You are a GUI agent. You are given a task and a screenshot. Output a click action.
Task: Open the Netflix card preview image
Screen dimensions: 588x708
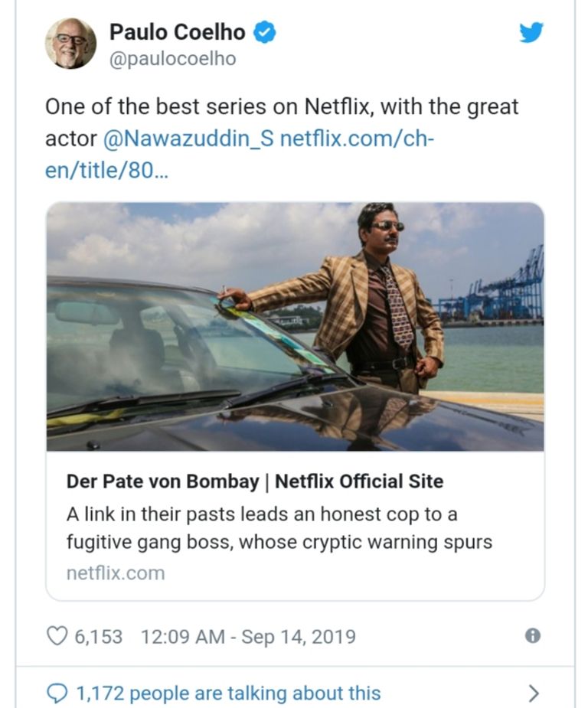(296, 326)
